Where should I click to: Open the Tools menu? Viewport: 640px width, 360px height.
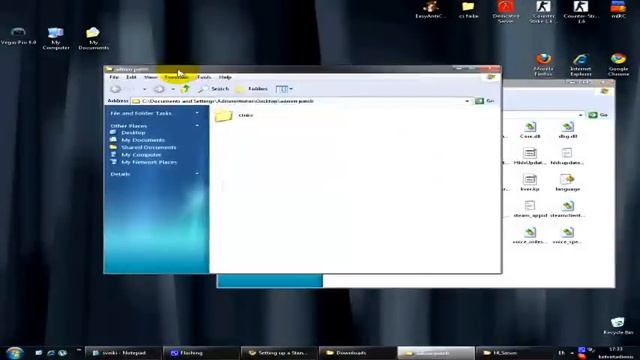(204, 77)
